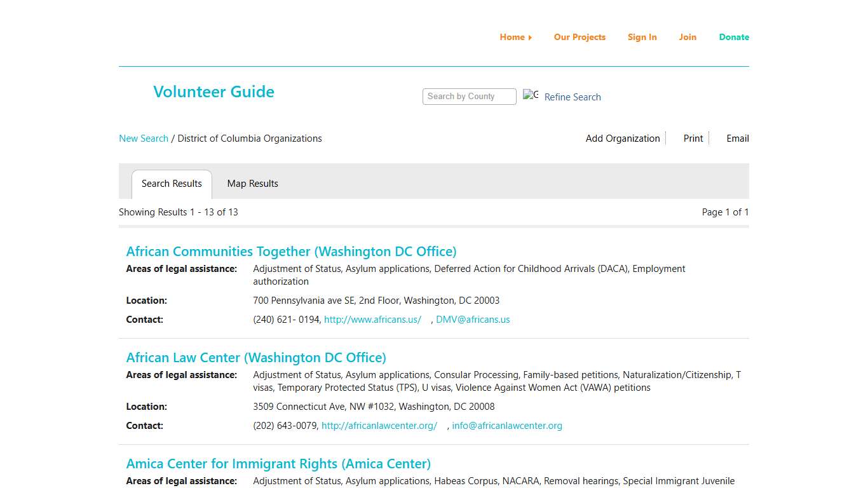The width and height of the screenshot is (868, 488).
Task: Email the search results
Action: 737,138
